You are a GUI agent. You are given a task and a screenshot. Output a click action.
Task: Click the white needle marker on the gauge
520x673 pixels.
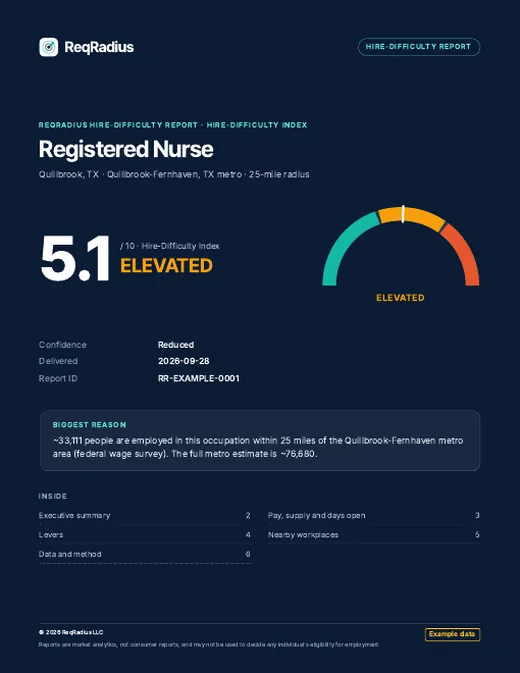pyautogui.click(x=403, y=214)
